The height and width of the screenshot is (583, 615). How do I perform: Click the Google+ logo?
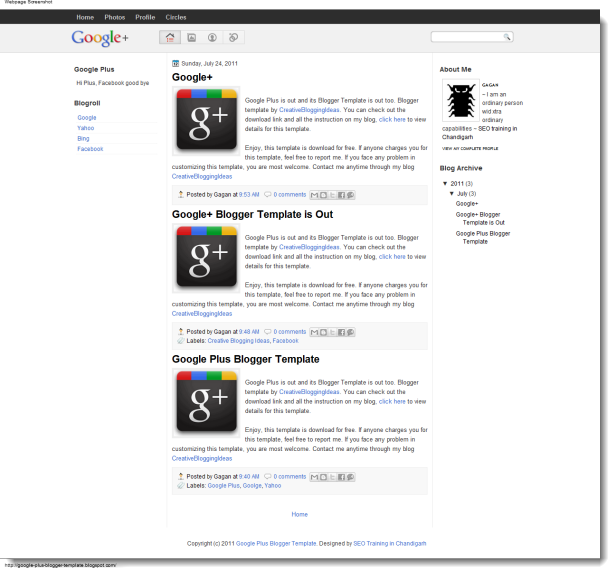coord(100,38)
